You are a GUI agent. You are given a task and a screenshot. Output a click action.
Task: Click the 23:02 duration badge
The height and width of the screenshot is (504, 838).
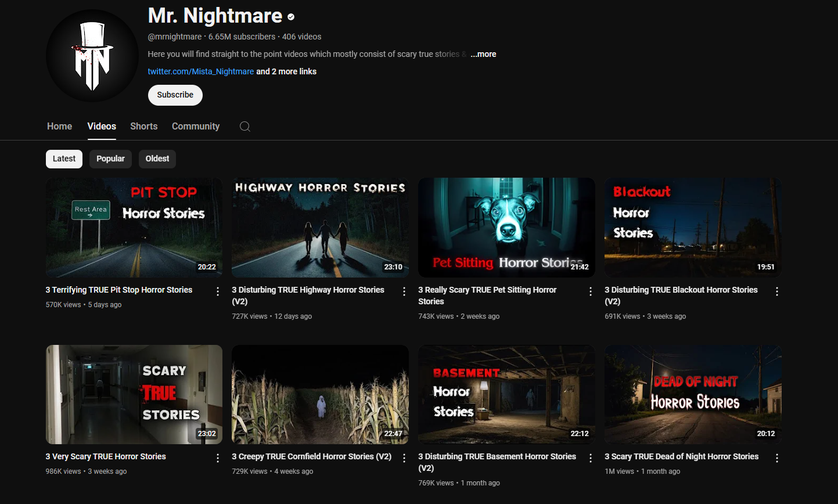coord(207,434)
